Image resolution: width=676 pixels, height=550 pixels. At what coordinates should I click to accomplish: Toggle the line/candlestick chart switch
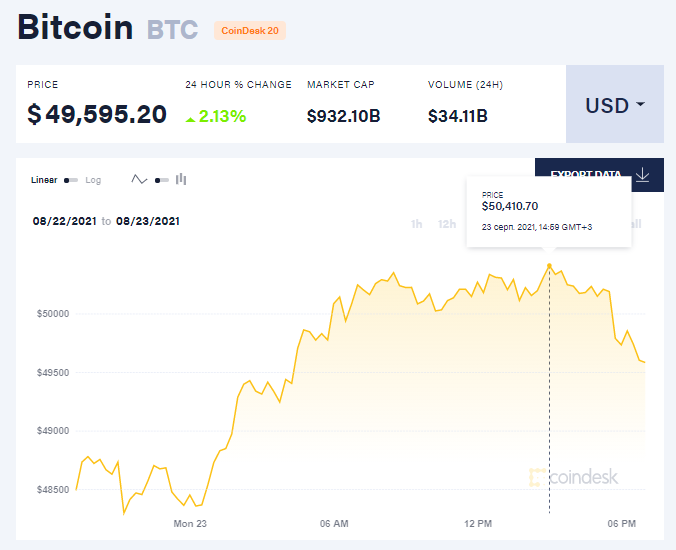pos(161,180)
